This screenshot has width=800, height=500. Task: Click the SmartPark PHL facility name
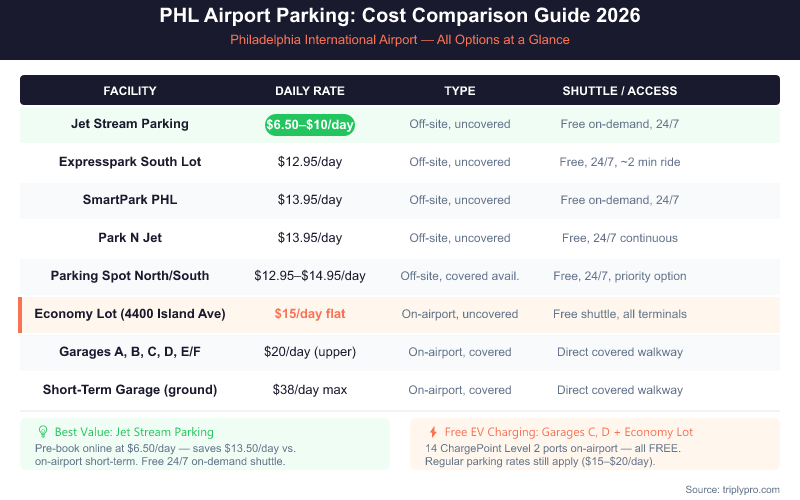click(x=130, y=200)
